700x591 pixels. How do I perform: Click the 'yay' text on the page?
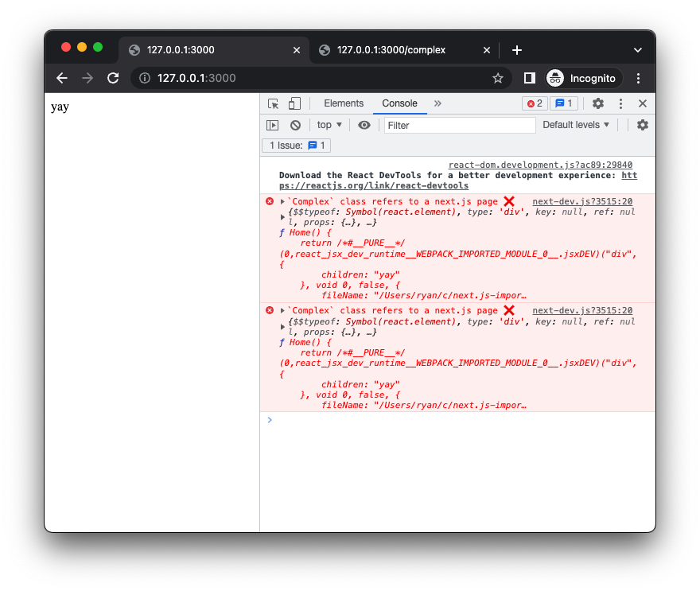tap(60, 107)
